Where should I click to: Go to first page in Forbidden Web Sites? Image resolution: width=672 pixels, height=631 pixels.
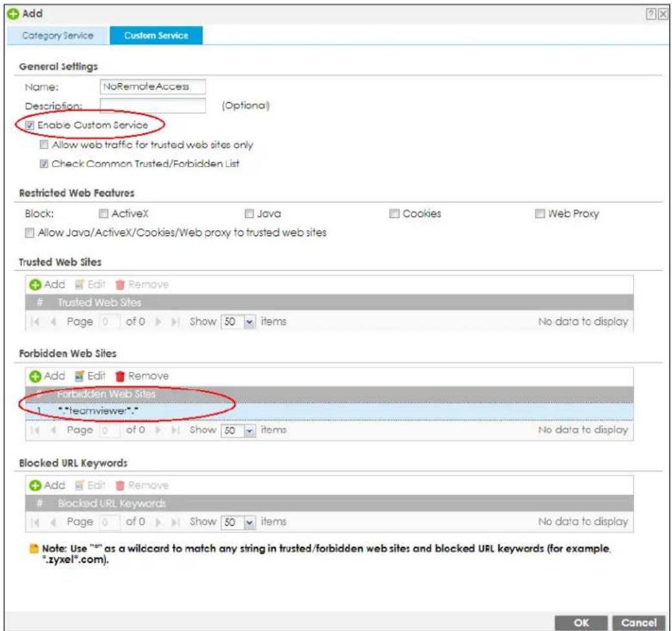[x=36, y=430]
